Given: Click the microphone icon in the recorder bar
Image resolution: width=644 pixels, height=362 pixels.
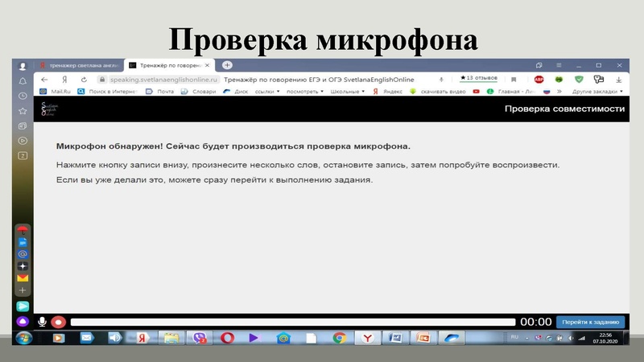Looking at the screenshot, I should 42,323.
